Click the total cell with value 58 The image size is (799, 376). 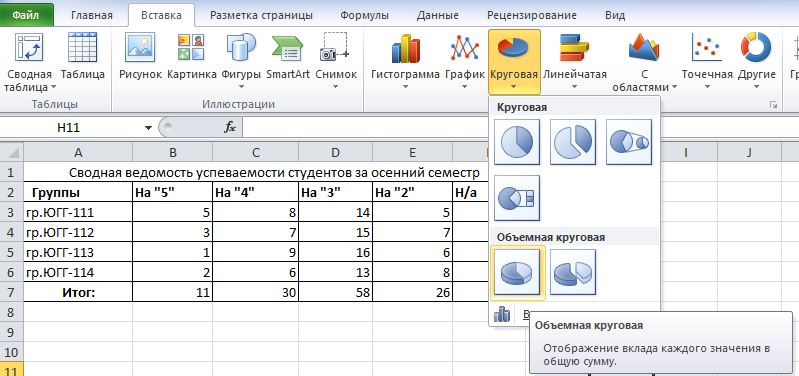pyautogui.click(x=335, y=293)
